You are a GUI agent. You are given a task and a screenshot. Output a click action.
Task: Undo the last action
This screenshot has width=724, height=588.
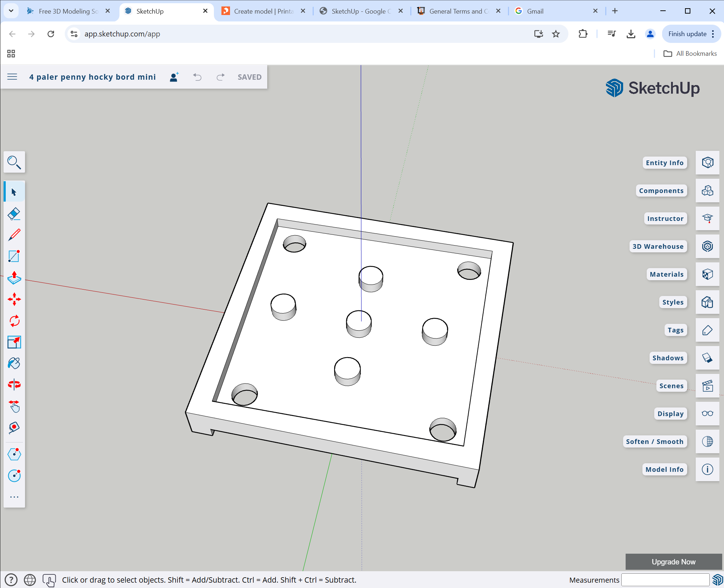coord(197,77)
